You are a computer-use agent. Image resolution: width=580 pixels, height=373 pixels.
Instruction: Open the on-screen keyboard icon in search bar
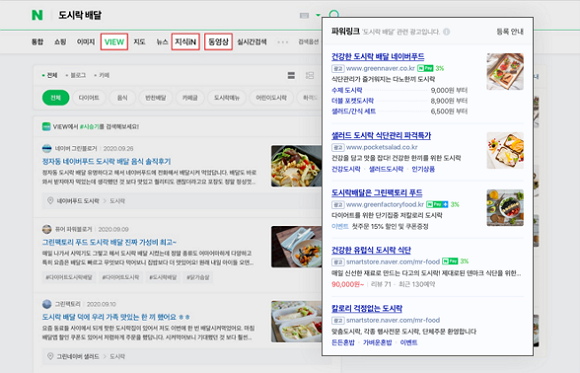coord(304,16)
